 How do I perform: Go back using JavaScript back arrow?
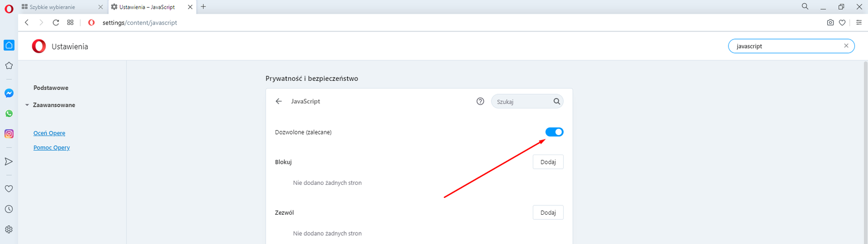tap(279, 101)
